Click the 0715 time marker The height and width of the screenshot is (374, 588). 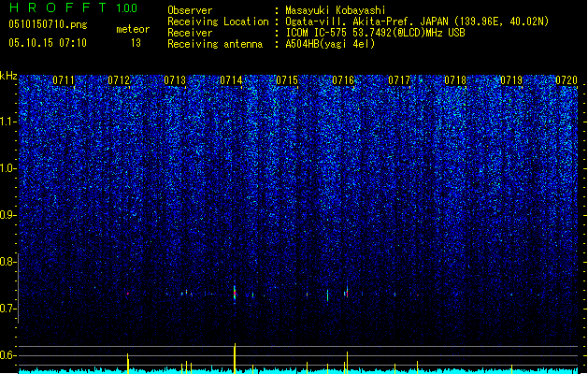[287, 80]
